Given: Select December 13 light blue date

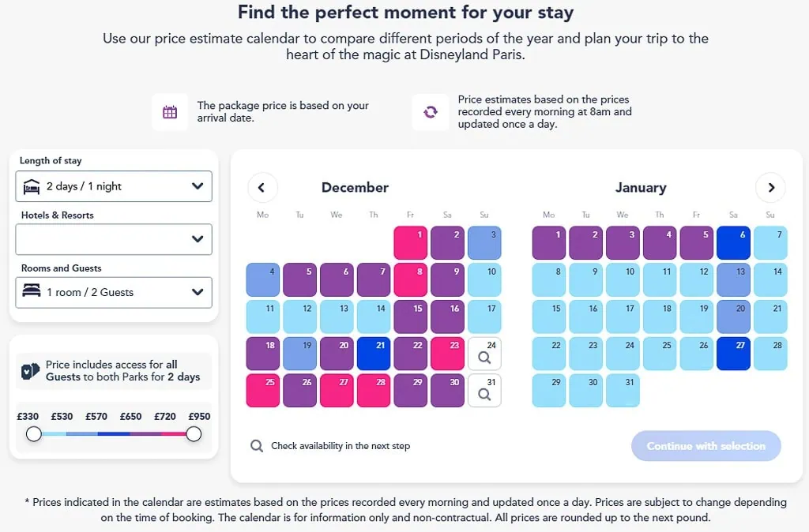Looking at the screenshot, I should point(337,317).
